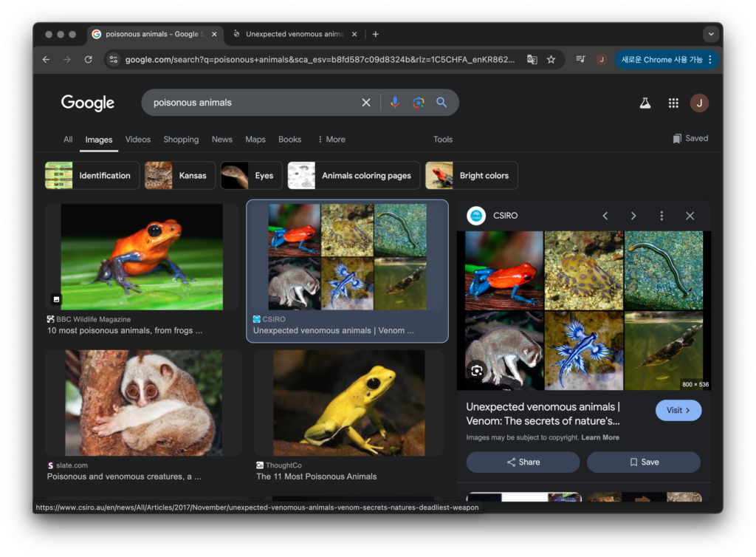
Task: Open the yellow frog ThoughtCo thumbnail
Action: click(x=348, y=403)
